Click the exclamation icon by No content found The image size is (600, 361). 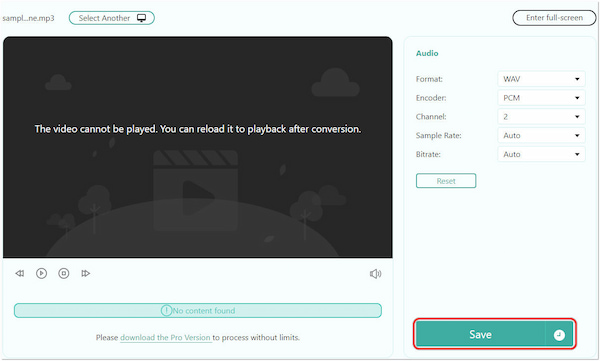tap(166, 310)
